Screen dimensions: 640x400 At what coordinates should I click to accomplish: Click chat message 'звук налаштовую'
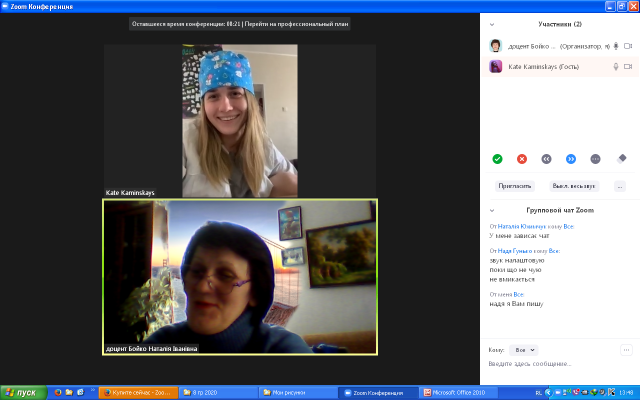517,260
